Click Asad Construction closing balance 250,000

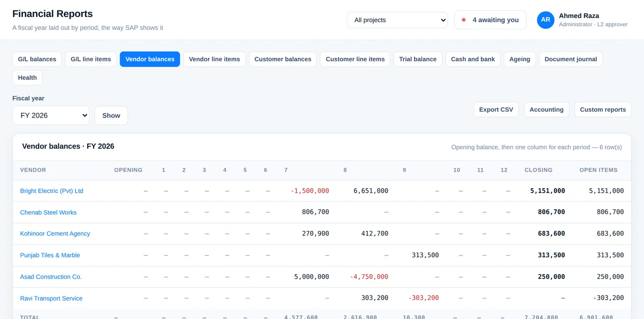[551, 277]
